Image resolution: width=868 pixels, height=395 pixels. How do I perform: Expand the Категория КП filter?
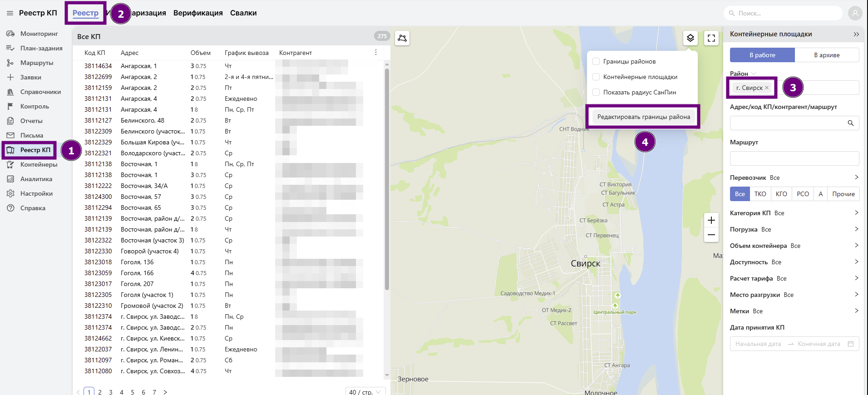point(856,213)
